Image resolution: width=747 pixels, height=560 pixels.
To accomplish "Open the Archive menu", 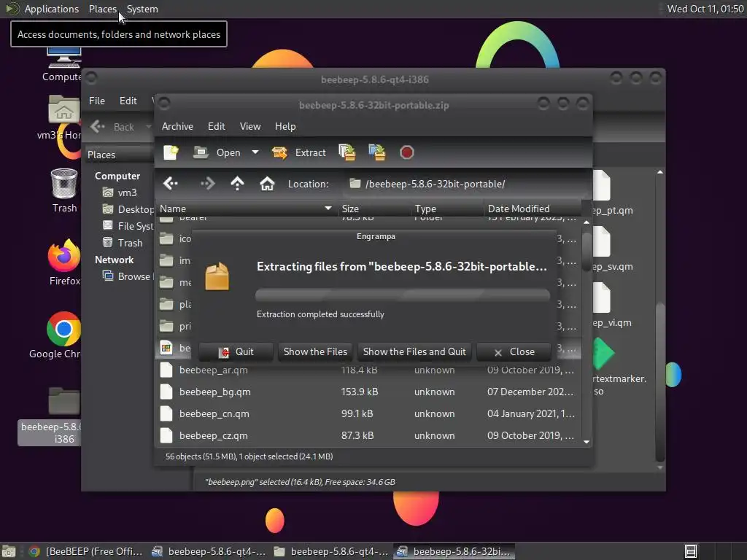I will (177, 126).
